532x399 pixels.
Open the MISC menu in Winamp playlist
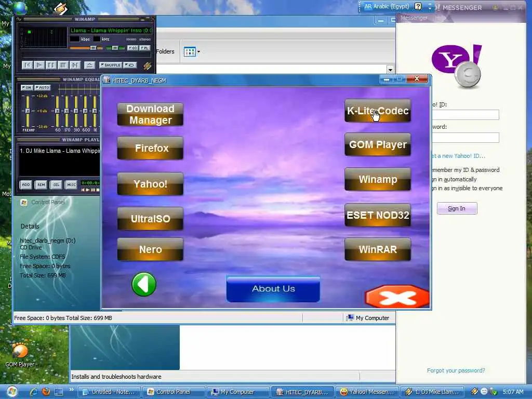click(x=71, y=185)
